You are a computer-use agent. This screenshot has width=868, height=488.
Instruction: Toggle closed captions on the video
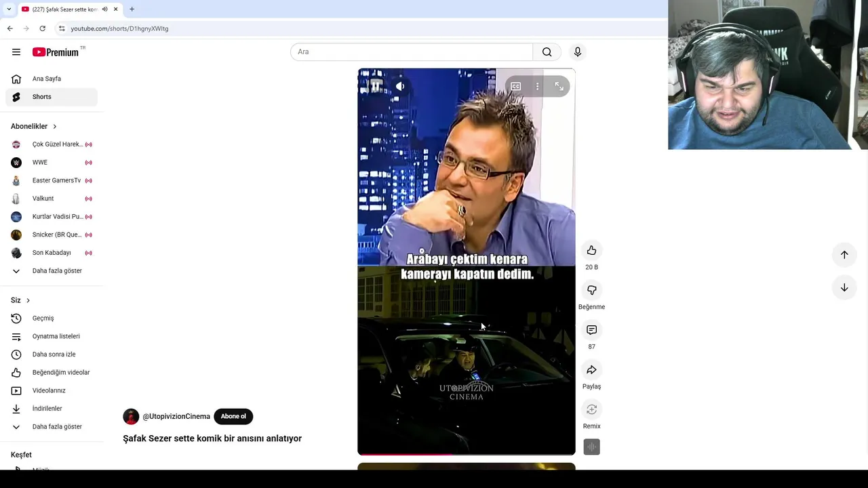(515, 87)
